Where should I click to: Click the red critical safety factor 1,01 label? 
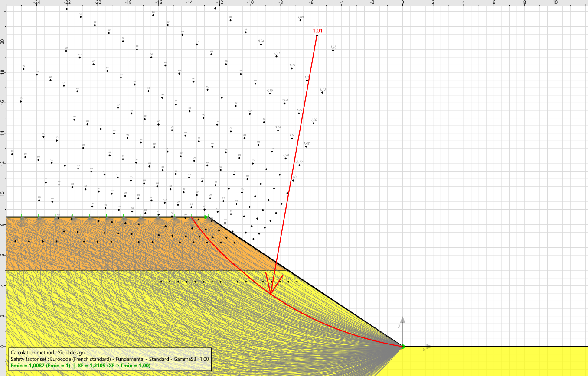tap(317, 31)
